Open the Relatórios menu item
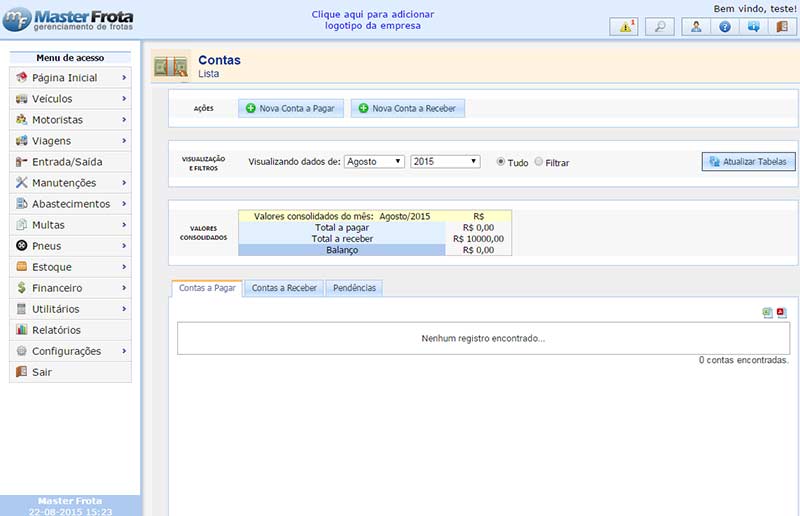The height and width of the screenshot is (516, 800). point(70,330)
